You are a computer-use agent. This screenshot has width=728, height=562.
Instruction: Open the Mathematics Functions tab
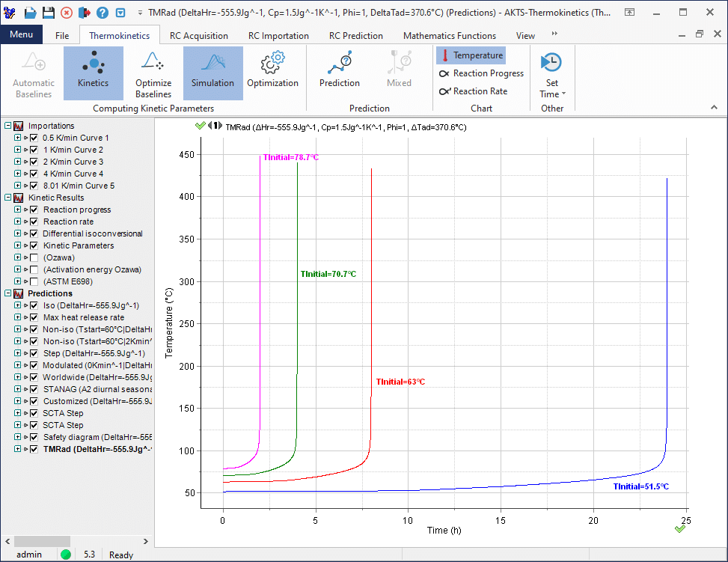[x=449, y=35]
